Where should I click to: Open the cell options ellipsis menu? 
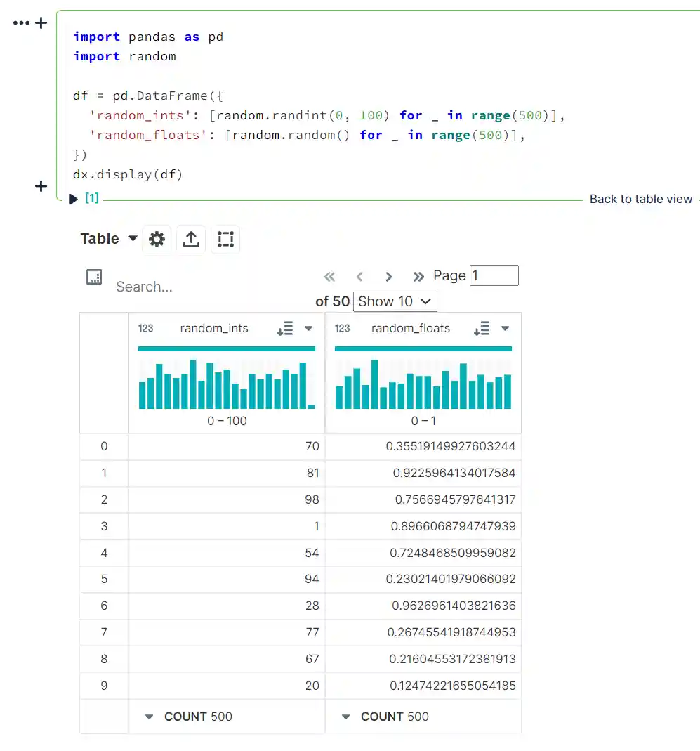point(21,23)
